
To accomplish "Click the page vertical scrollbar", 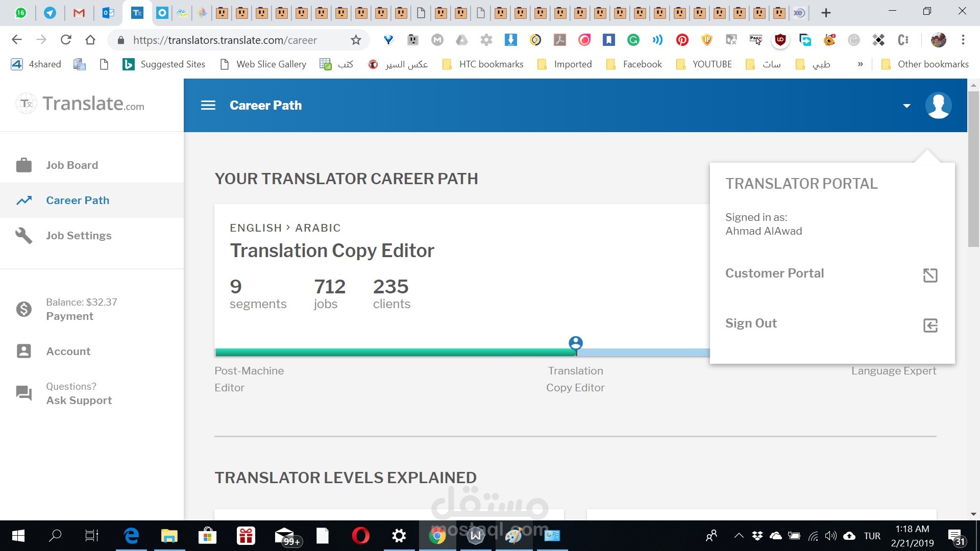I will coord(973,168).
